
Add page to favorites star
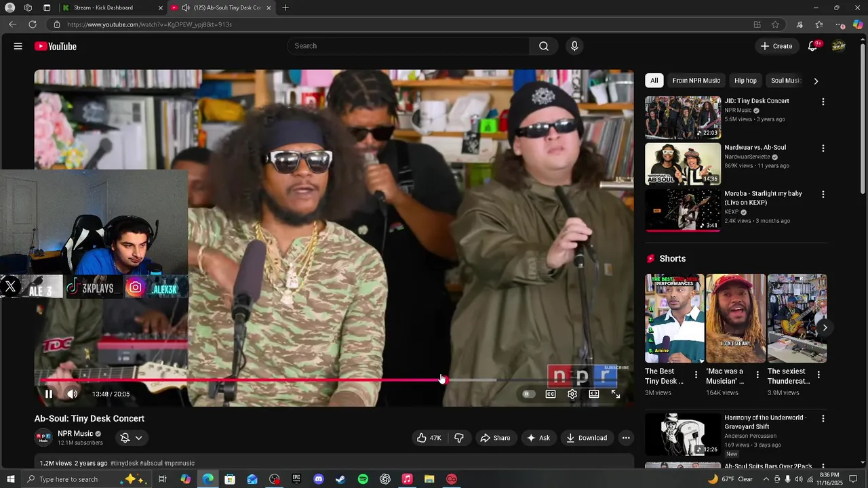[x=775, y=24]
